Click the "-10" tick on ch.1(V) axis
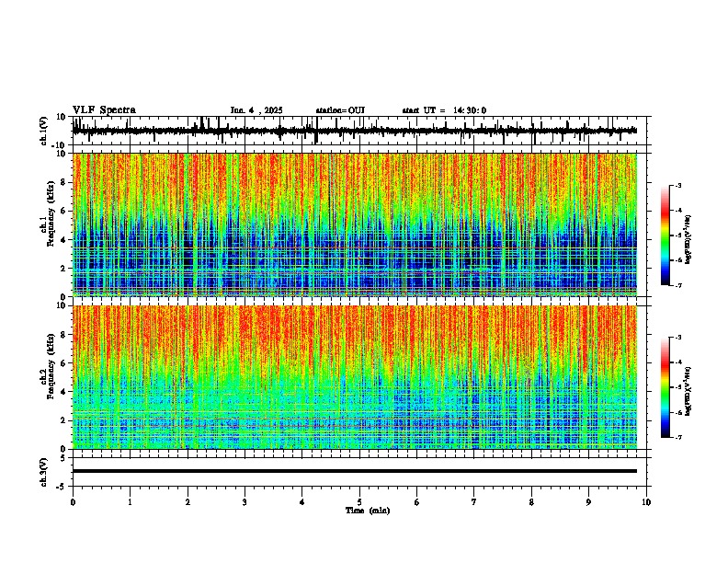The image size is (728, 563). click(59, 145)
